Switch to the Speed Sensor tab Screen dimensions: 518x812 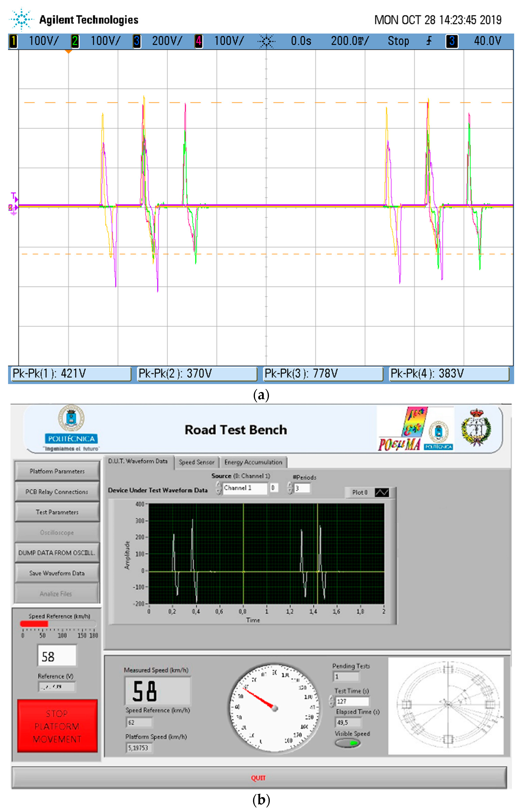197,462
